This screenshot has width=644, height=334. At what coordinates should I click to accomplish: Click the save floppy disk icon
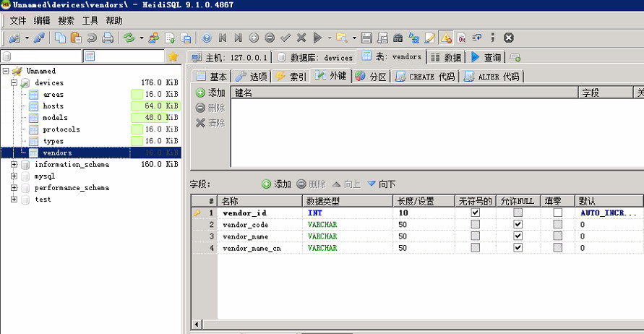(366, 38)
